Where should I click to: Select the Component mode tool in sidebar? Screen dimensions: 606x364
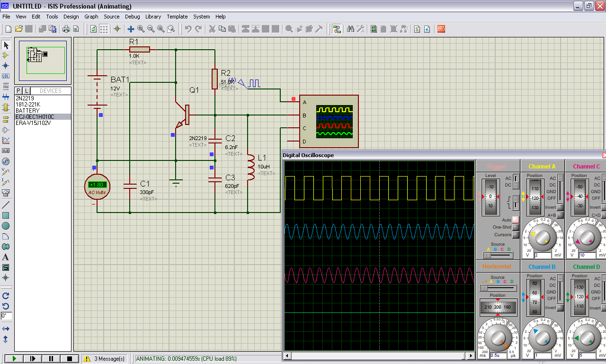click(6, 55)
